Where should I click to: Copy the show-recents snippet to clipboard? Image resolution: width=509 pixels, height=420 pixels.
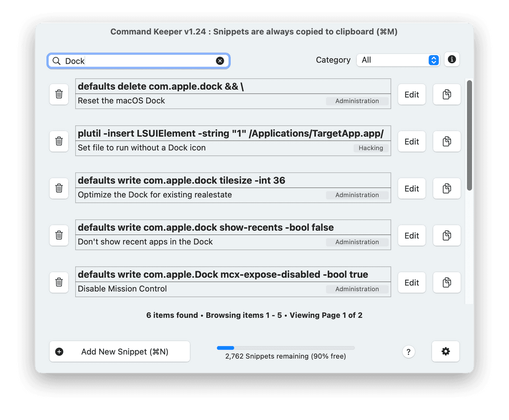point(446,235)
